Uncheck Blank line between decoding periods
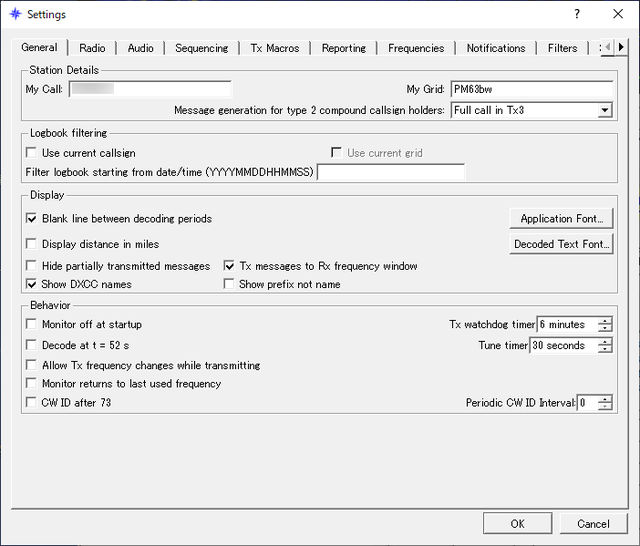Screen dimensions: 640x546 pyautogui.click(x=31, y=218)
